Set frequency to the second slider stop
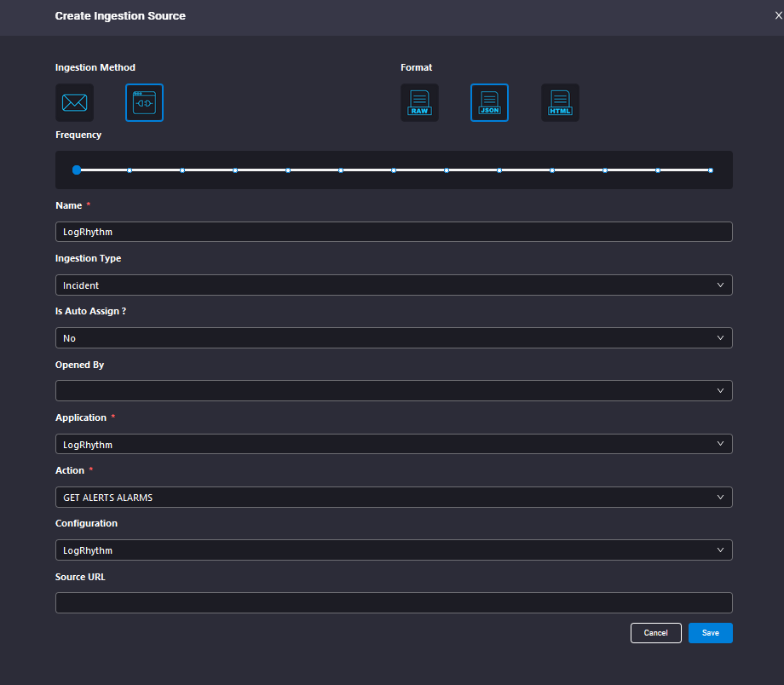The width and height of the screenshot is (784, 685). pyautogui.click(x=130, y=170)
